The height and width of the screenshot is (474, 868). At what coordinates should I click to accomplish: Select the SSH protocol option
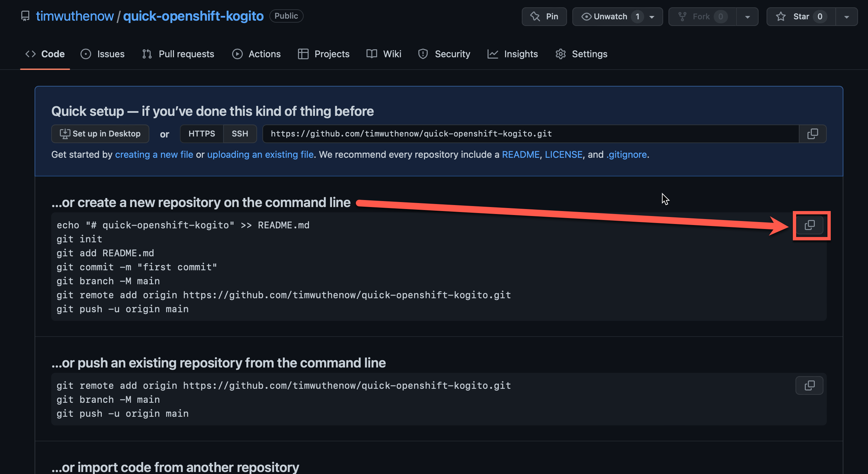[239, 134]
